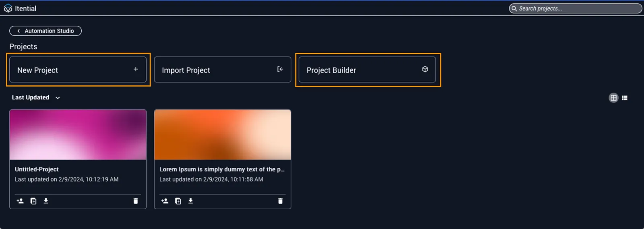Open the Last Updated sort dropdown
The width and height of the screenshot is (644, 229).
pyautogui.click(x=36, y=97)
